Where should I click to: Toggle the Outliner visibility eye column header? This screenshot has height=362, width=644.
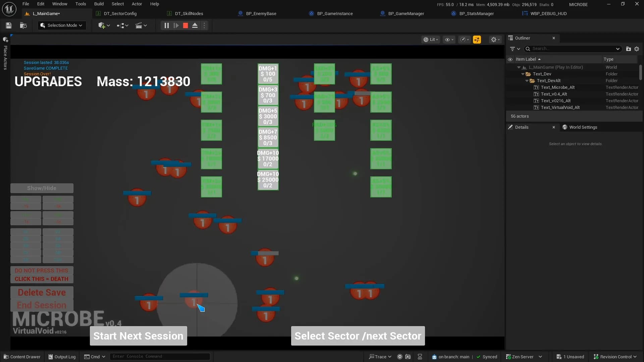tap(510, 59)
